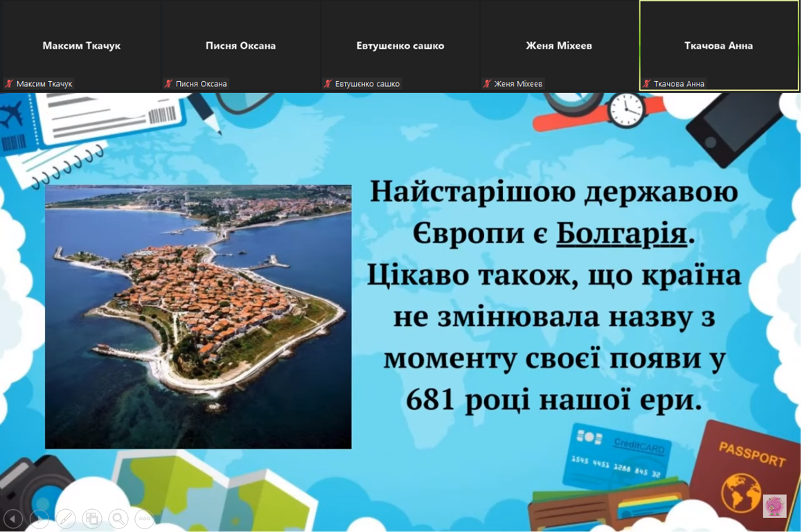Click the aerial peninsula town photo
The image size is (802, 532).
coord(199,317)
